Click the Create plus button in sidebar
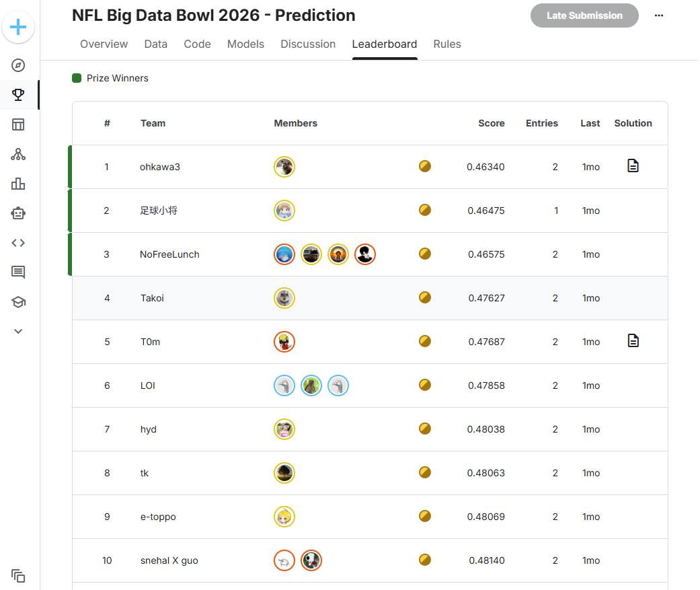This screenshot has height=590, width=700. click(18, 27)
